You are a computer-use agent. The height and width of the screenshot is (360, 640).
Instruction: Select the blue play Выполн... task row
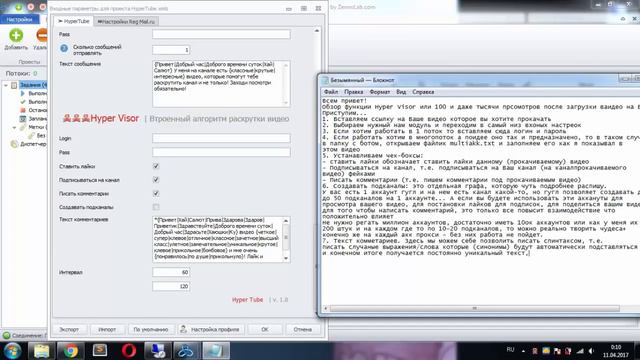tap(34, 93)
